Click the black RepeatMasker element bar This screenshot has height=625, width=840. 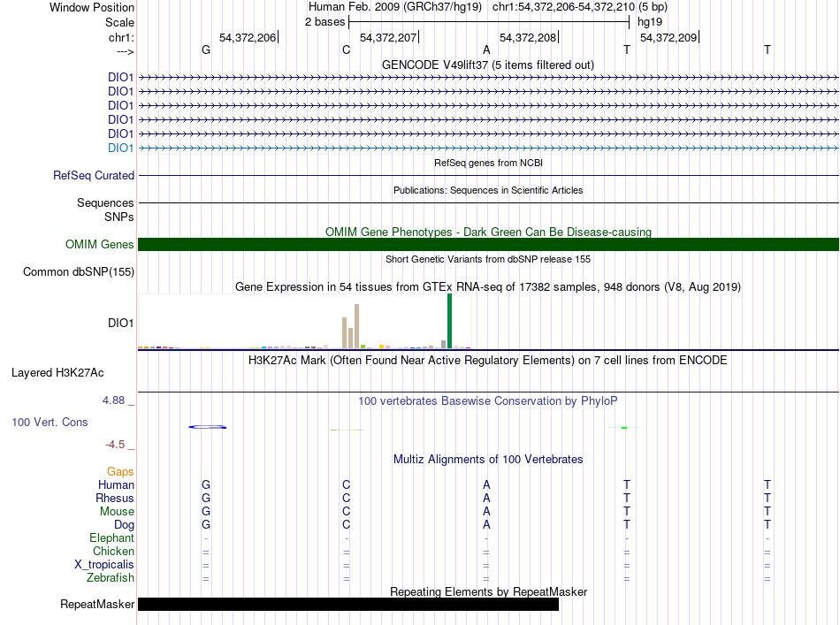point(348,604)
